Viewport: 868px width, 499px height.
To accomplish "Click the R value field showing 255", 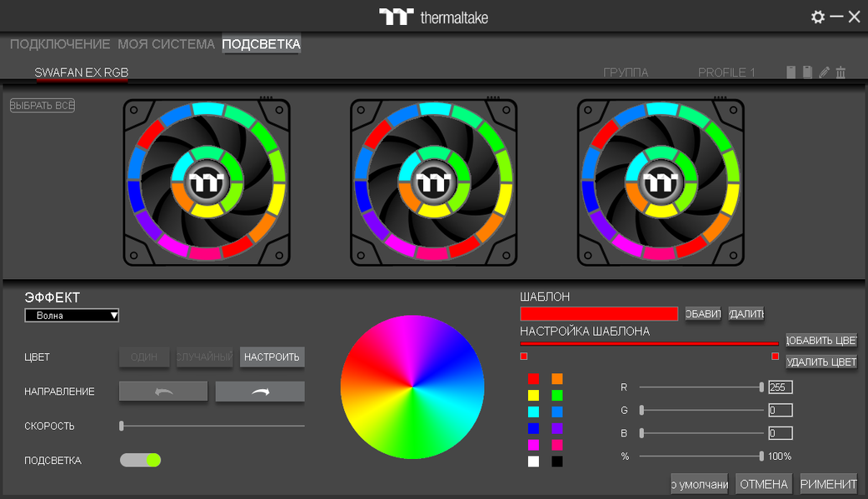I will click(781, 387).
